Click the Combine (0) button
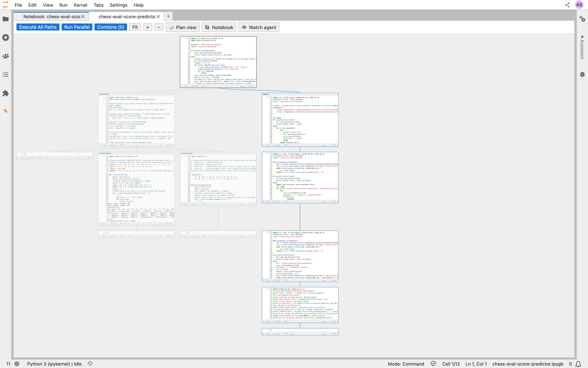The width and height of the screenshot is (588, 368). pos(111,27)
